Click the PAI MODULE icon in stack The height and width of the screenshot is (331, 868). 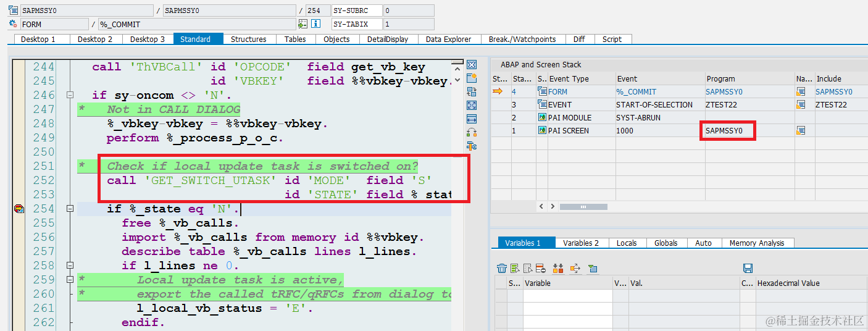pos(542,117)
